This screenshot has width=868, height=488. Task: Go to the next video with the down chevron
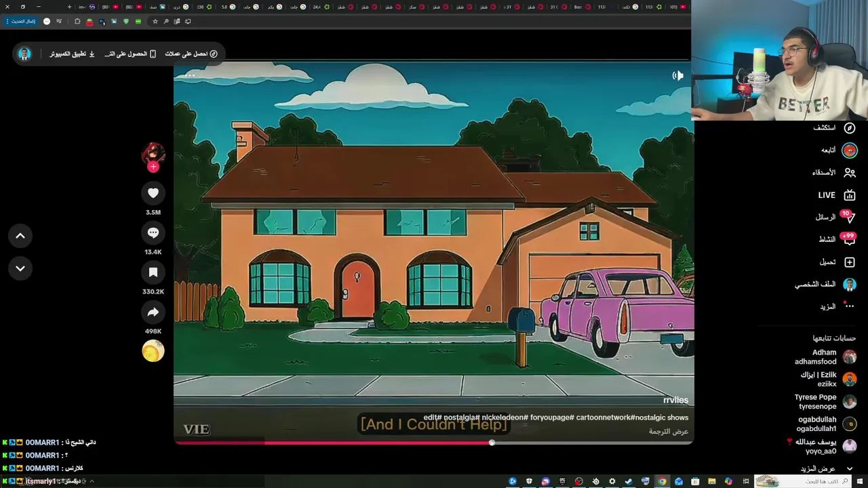click(20, 268)
